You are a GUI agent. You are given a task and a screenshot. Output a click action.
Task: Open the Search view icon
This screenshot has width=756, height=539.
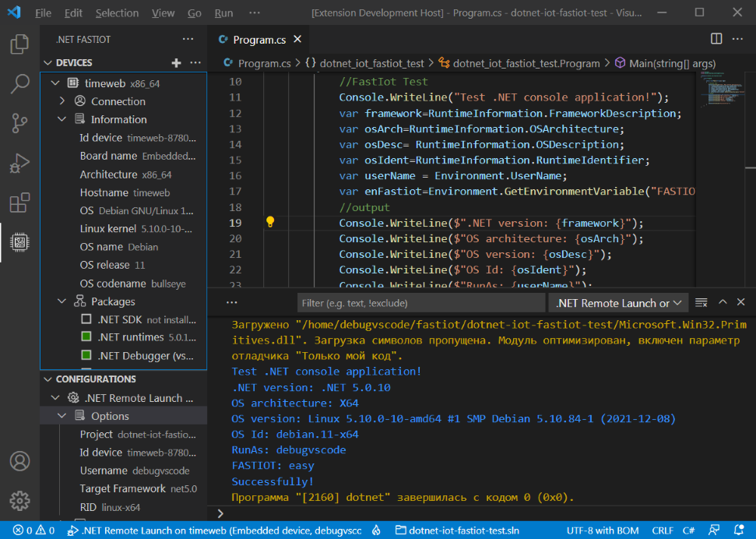[19, 84]
